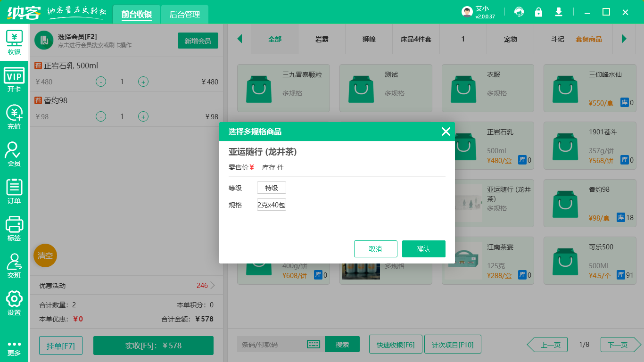The width and height of the screenshot is (644, 362).
Task: Open previous category via left arrow chevron
Action: point(240,40)
